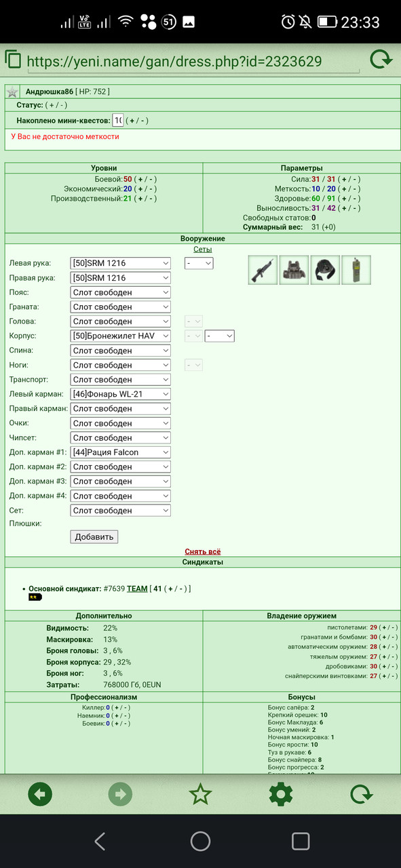Open Доп. карман #2 dropdown
This screenshot has width=401, height=868.
[x=120, y=467]
